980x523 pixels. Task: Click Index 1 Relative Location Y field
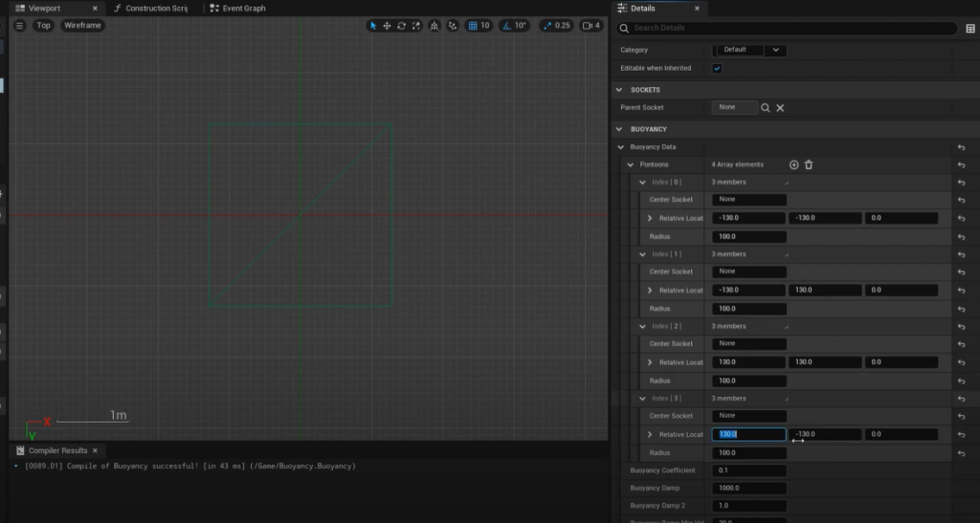point(825,291)
